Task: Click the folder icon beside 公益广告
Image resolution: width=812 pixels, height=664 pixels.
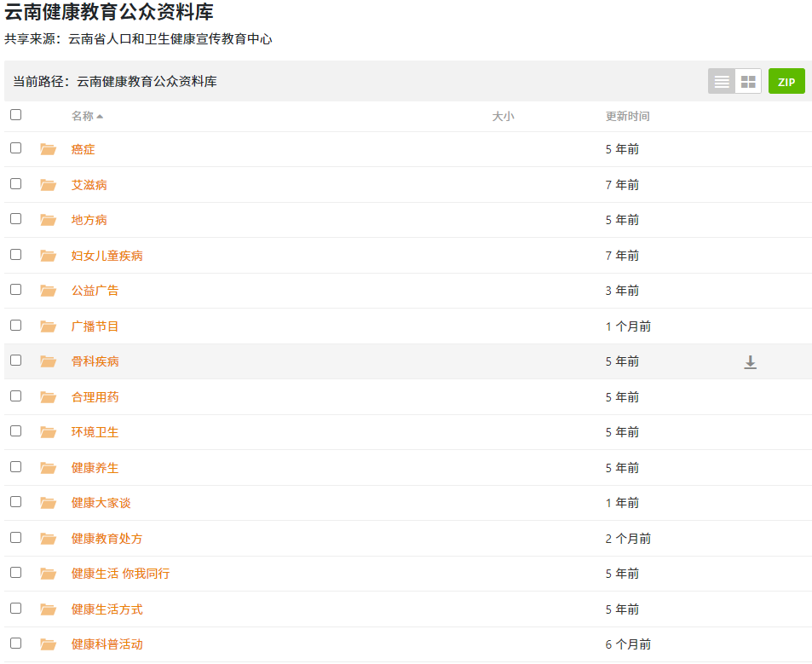Action: [48, 292]
